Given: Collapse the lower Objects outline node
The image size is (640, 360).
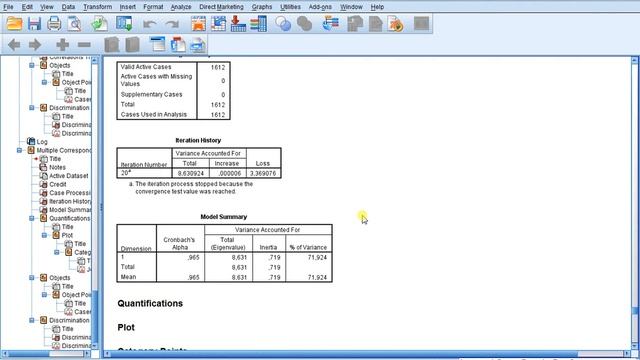Looking at the screenshot, I should [x=32, y=278].
